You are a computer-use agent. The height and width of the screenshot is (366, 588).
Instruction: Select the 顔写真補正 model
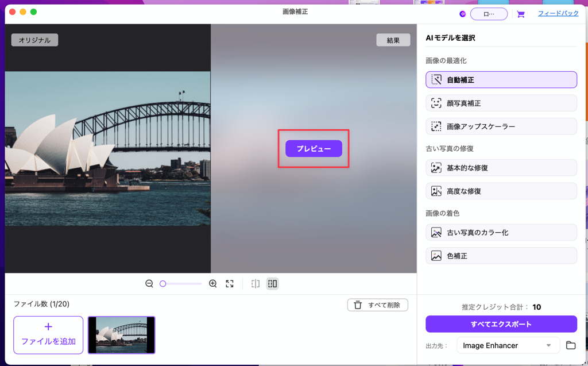(x=501, y=103)
